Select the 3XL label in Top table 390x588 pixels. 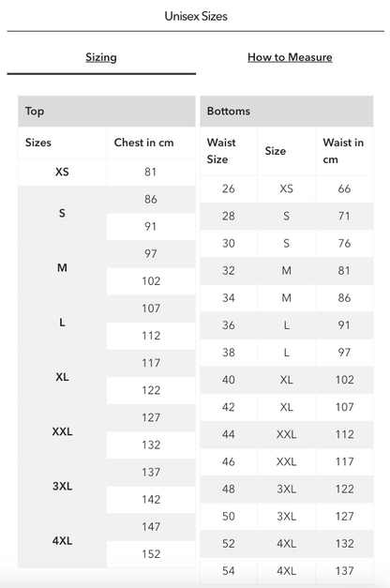[x=62, y=486]
